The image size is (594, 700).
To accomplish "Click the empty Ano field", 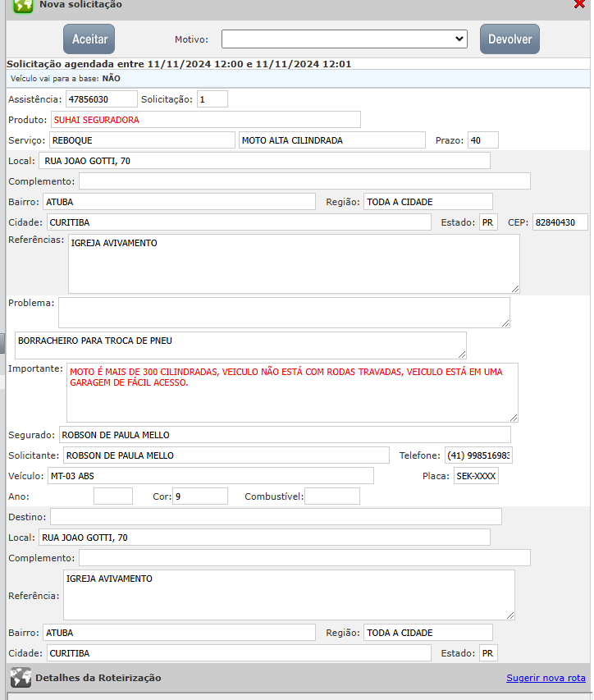I will pos(113,496).
